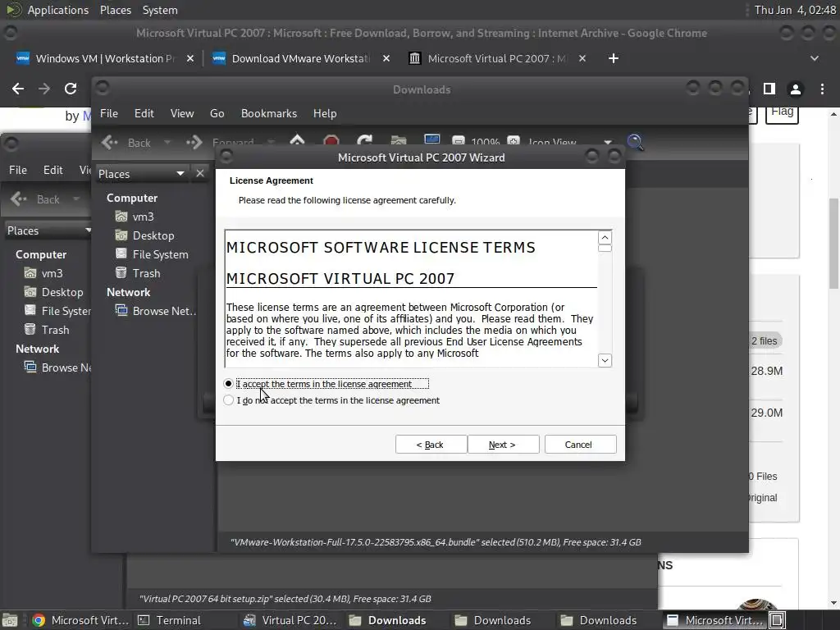
Task: Click Chrome forward navigation arrow
Action: 44,89
